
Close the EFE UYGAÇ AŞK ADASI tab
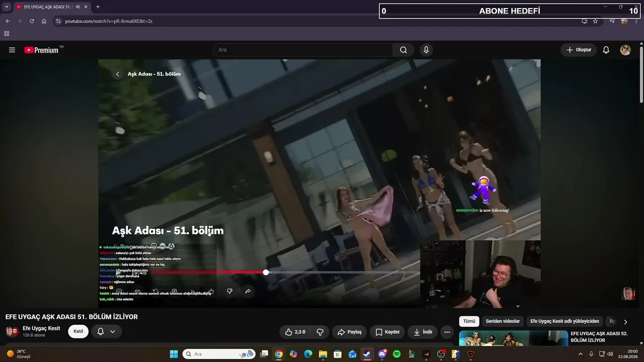pyautogui.click(x=86, y=7)
